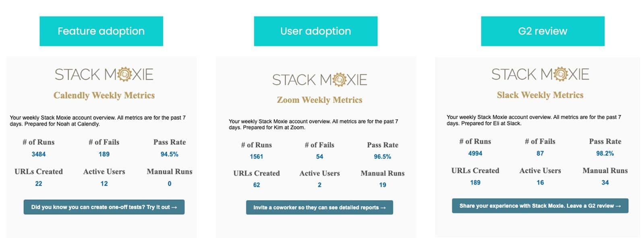Open the Calendly Weekly Metrics heading
This screenshot has height=238, width=644.
[103, 95]
